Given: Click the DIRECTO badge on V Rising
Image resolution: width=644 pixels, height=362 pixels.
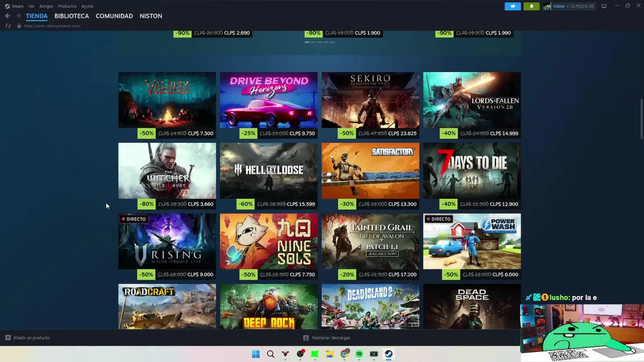Looking at the screenshot, I should coord(134,219).
